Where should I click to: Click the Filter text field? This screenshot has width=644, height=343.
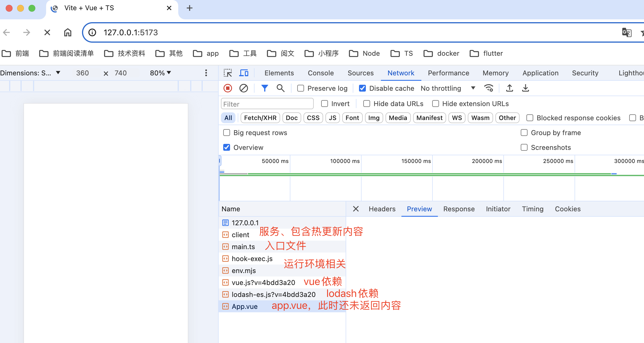point(267,104)
